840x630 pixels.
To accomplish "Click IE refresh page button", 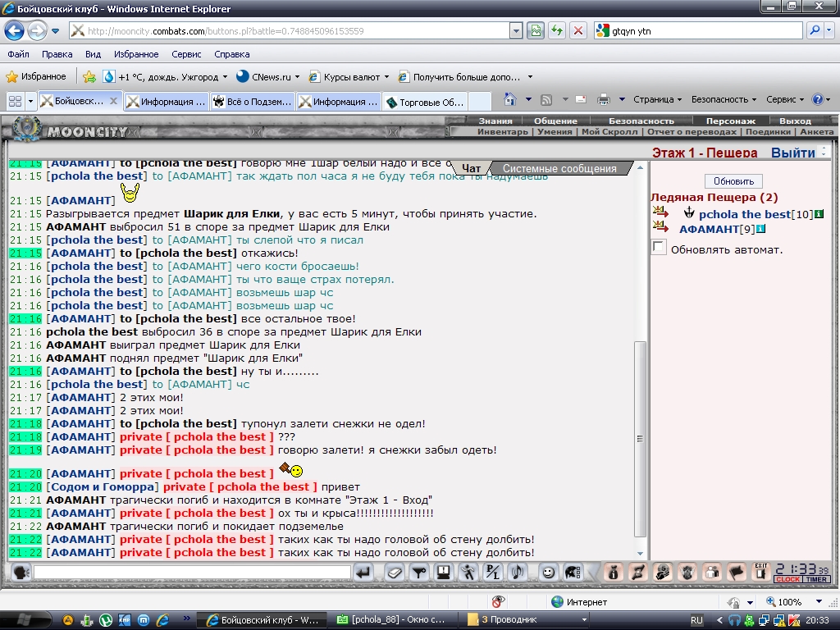I will point(557,30).
